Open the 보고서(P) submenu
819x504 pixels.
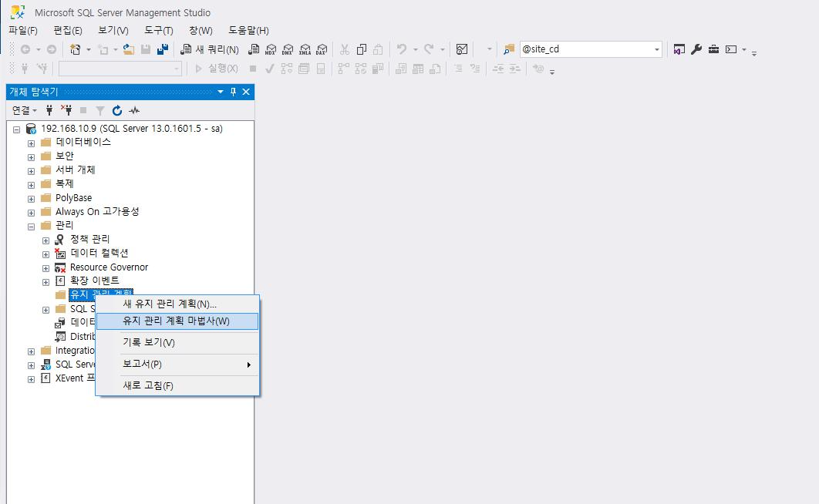tap(177, 365)
